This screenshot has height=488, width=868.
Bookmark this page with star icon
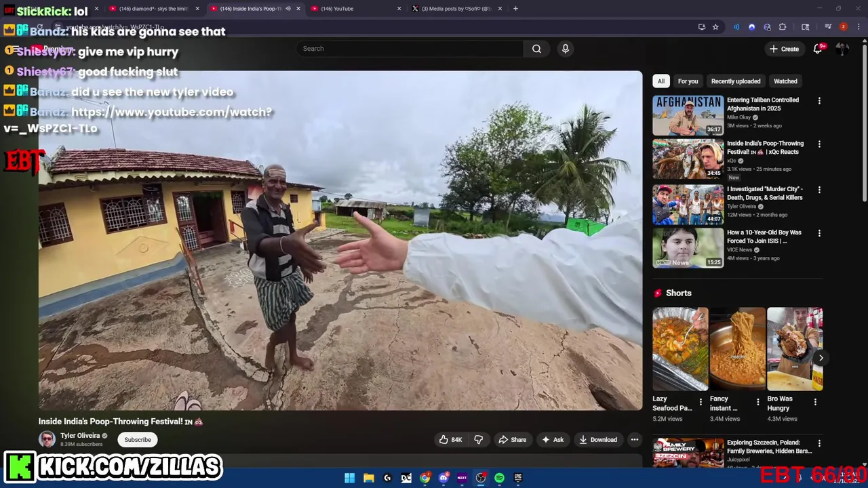(x=715, y=27)
